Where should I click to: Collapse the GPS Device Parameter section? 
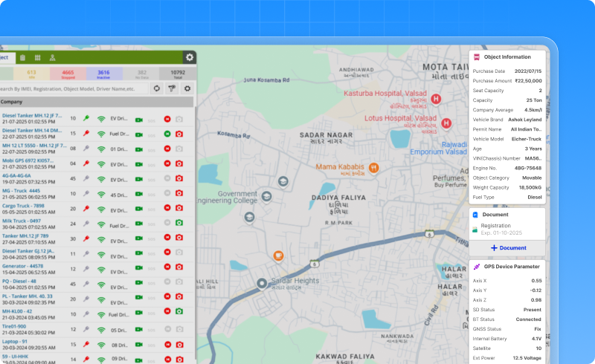pos(507,266)
